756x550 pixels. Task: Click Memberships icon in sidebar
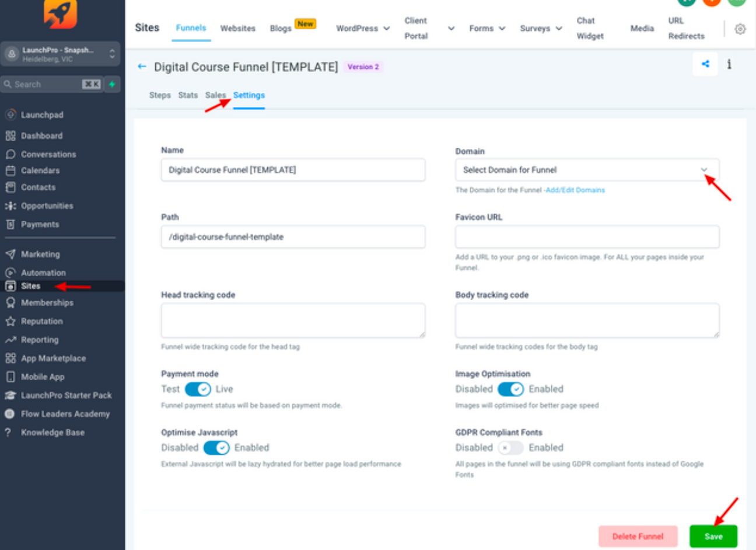[x=10, y=302]
